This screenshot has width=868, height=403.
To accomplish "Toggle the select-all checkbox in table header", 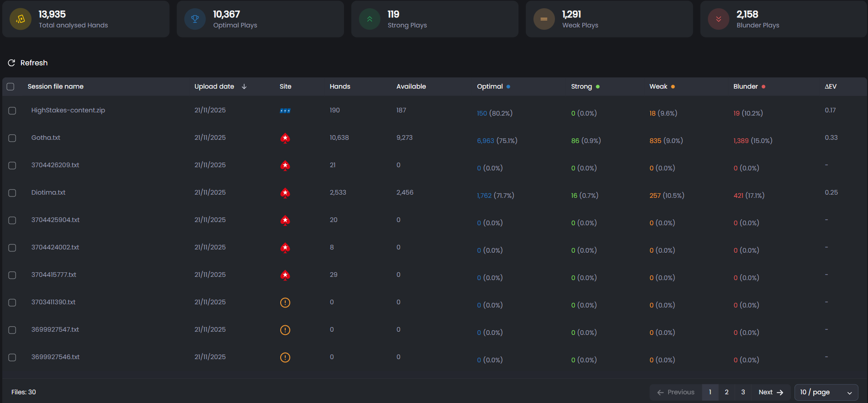I will (x=10, y=86).
